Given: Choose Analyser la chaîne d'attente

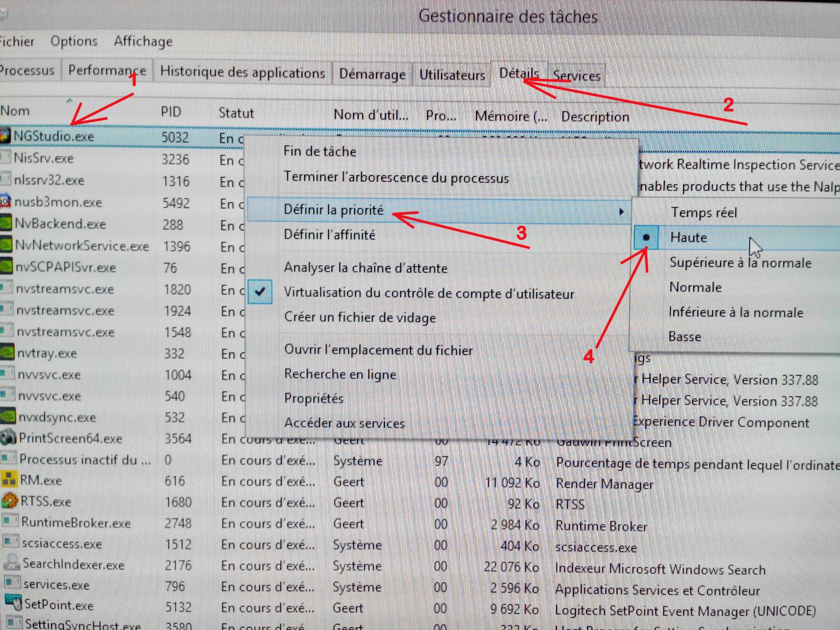Looking at the screenshot, I should point(366,268).
